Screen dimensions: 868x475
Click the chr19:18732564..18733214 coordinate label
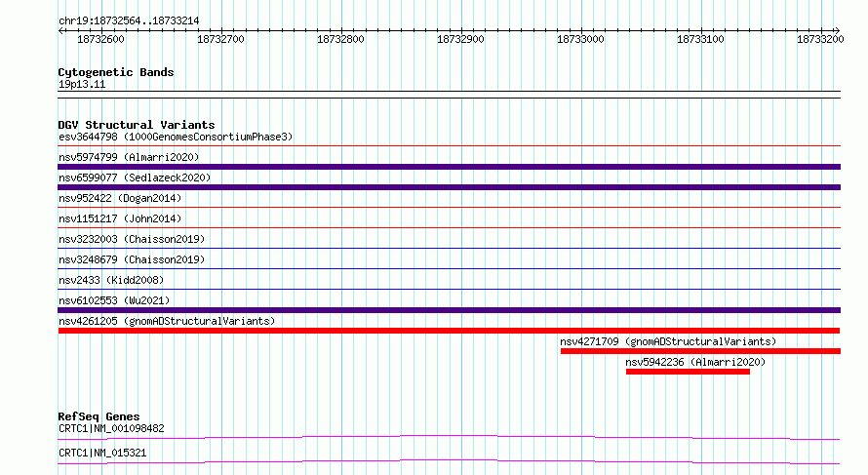tap(129, 21)
